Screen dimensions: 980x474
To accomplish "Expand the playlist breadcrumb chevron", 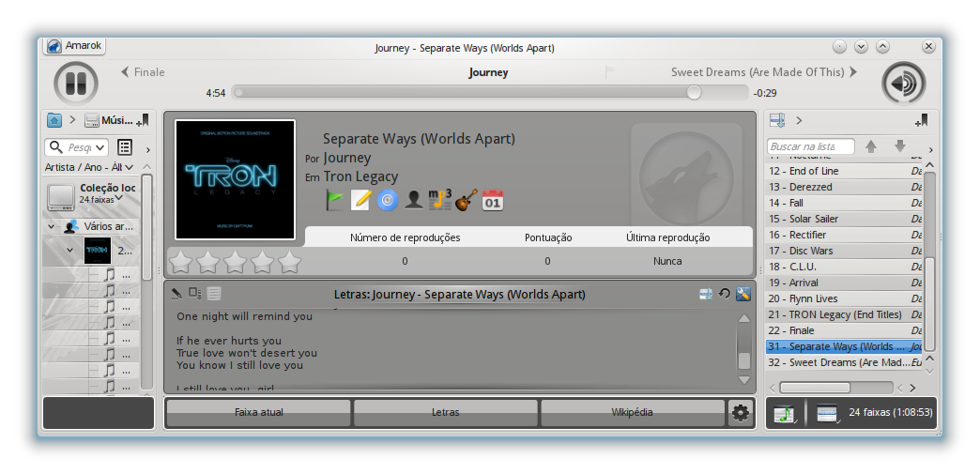I will click(x=799, y=121).
